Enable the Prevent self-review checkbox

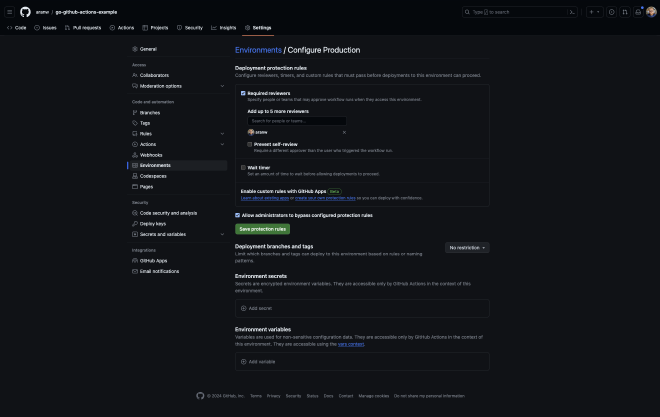(x=250, y=144)
